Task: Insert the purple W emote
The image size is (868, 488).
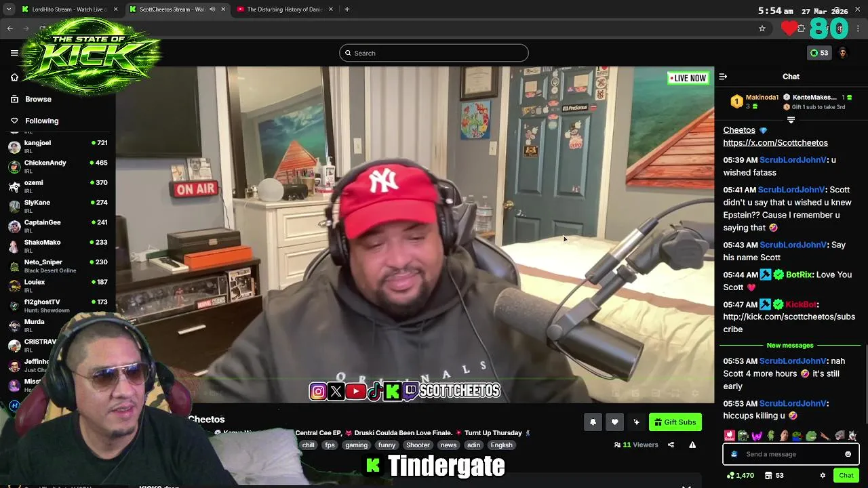Action: click(757, 435)
